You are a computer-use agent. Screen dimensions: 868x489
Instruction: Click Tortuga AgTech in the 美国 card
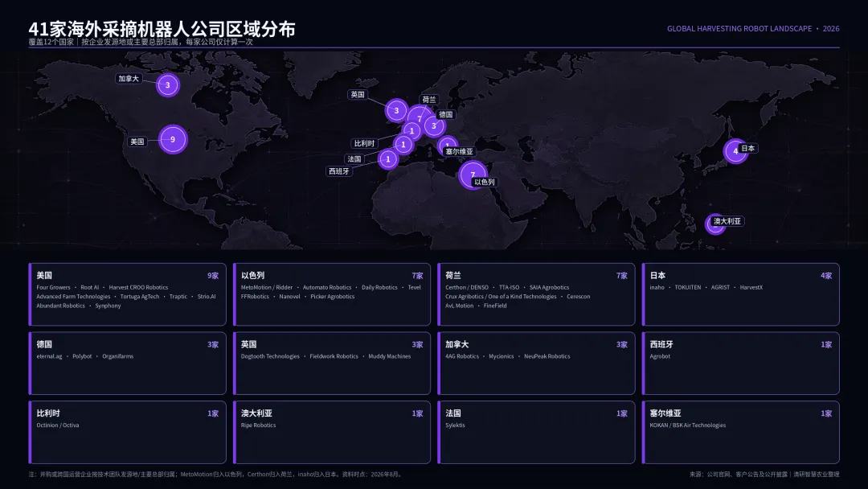point(140,297)
